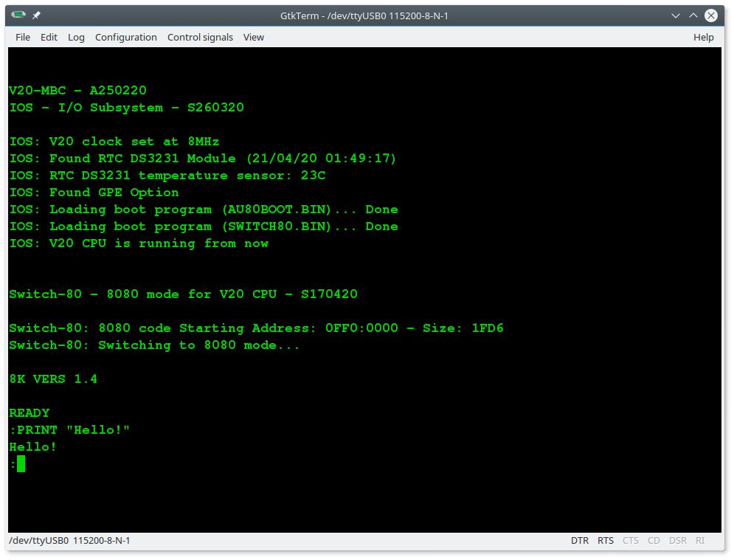Open the Help menu

pos(703,38)
